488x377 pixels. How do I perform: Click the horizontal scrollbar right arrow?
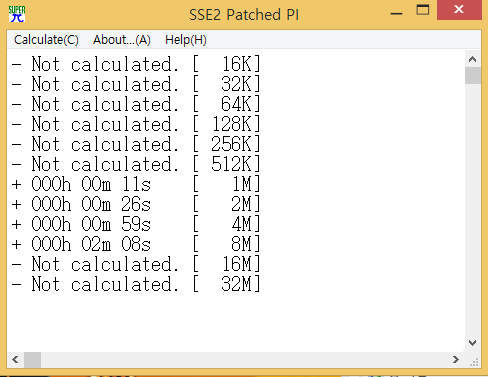(456, 359)
